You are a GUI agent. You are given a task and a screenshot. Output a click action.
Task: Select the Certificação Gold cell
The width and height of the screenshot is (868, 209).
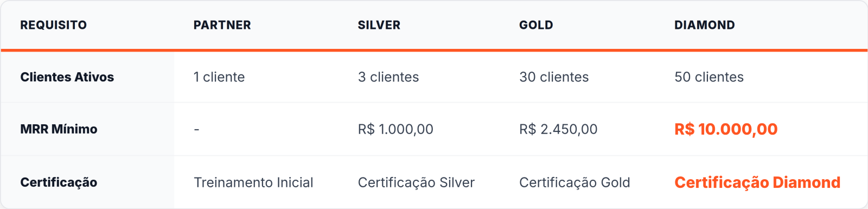coord(575,182)
